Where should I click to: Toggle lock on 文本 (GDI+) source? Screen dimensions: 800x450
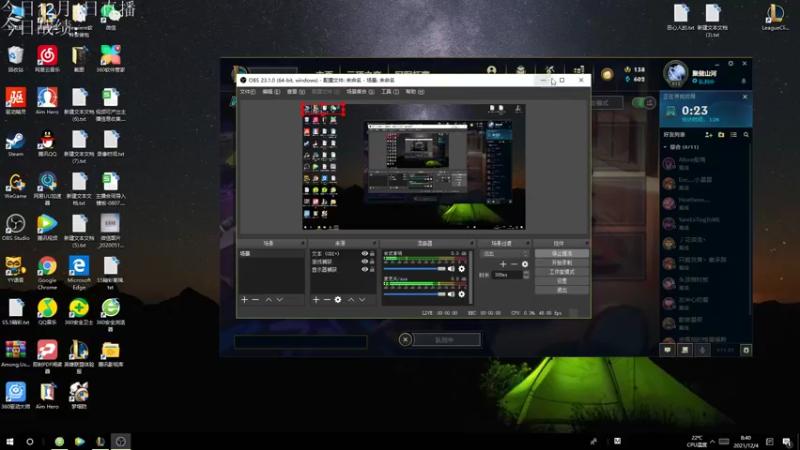(x=372, y=254)
